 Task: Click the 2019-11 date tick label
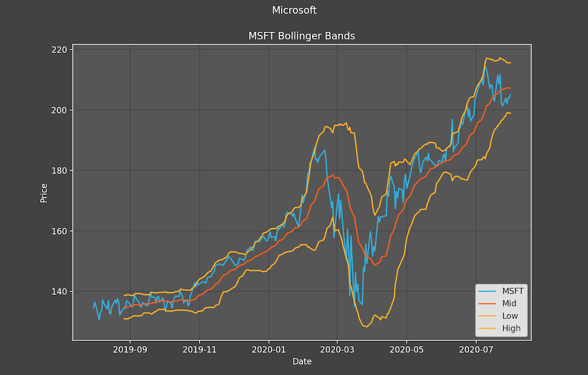coord(200,350)
